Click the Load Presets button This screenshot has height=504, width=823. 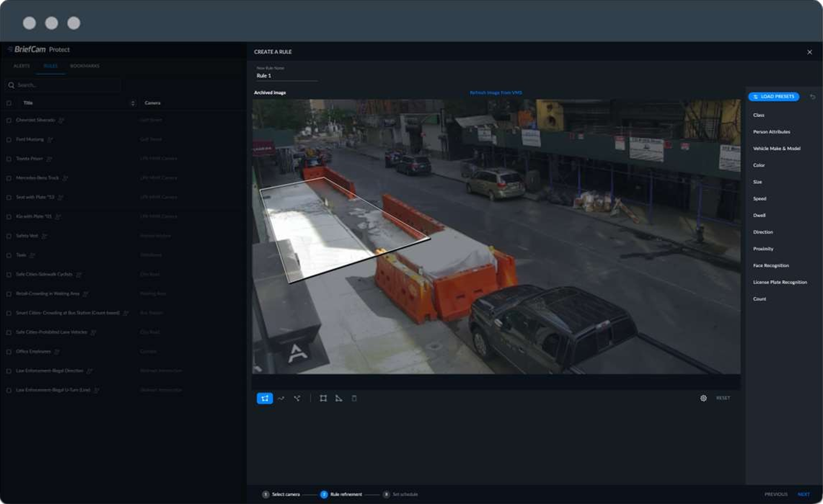click(x=773, y=97)
